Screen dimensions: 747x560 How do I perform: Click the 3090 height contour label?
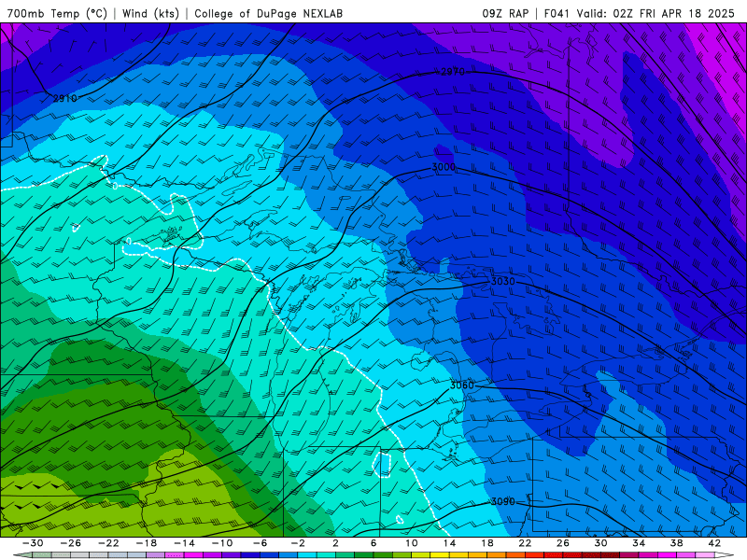(503, 501)
